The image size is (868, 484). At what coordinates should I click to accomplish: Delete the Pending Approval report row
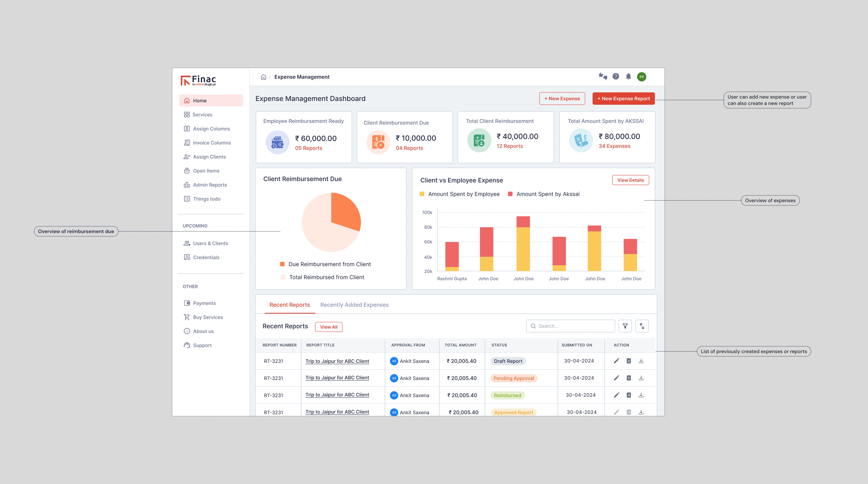tap(629, 378)
